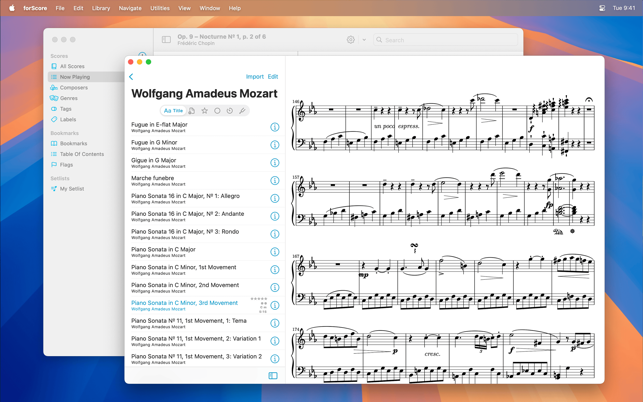Open the Window menu
The image size is (643, 402).
pos(210,8)
